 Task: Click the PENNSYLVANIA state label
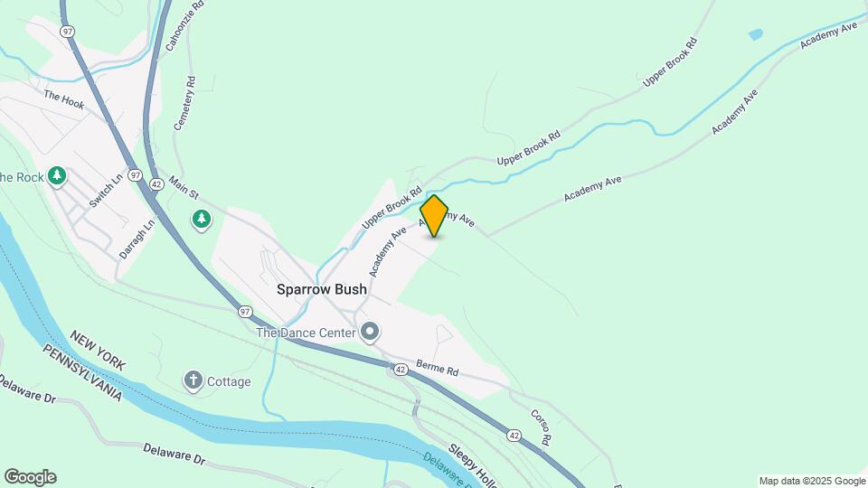(83, 372)
